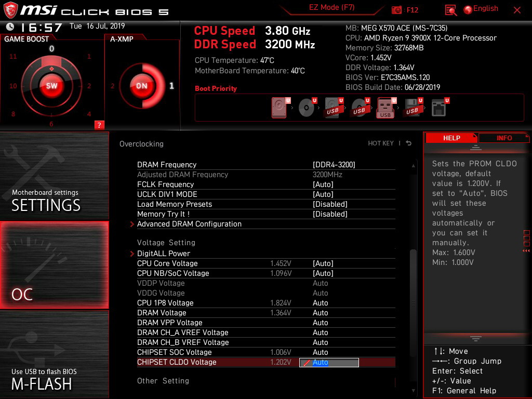Select the CPU 1P8 Voltage Auto value

click(320, 303)
